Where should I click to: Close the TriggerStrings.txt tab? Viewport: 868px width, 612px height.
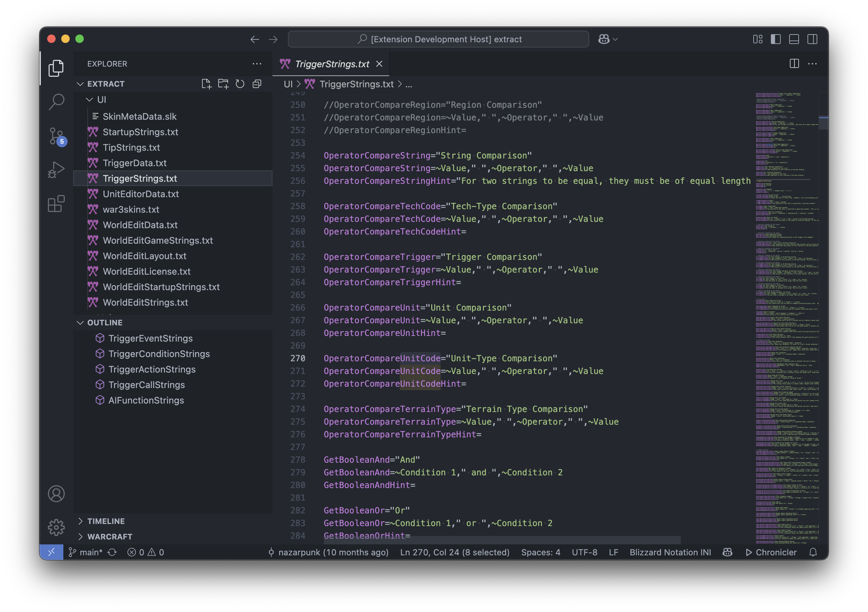[x=379, y=64]
